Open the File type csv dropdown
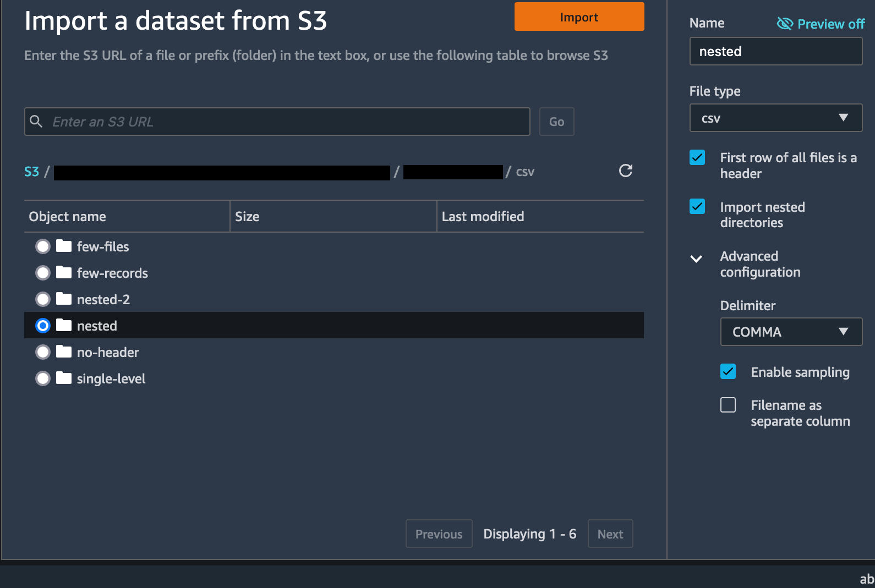This screenshot has height=588, width=875. (x=775, y=118)
